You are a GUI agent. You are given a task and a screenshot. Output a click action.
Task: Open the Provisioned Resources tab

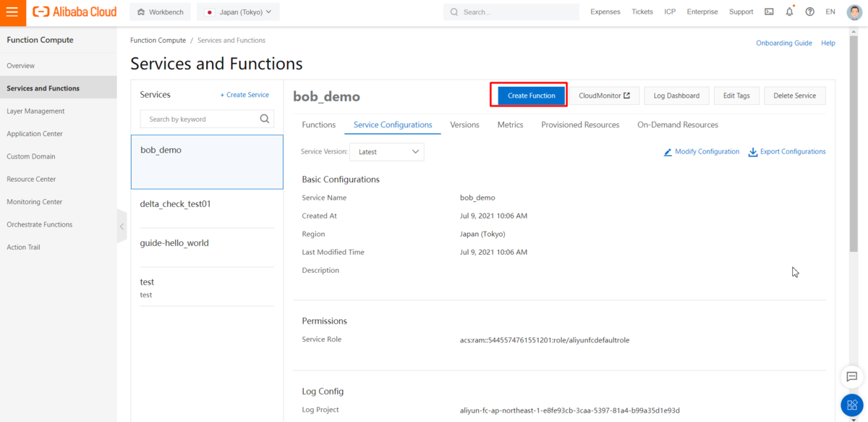click(580, 125)
